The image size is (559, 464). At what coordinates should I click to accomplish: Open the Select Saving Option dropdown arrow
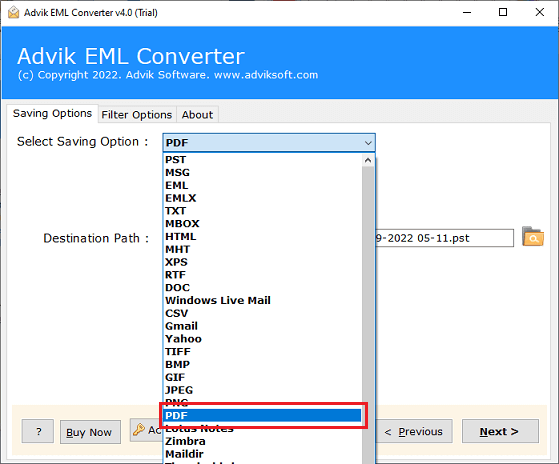pyautogui.click(x=368, y=143)
